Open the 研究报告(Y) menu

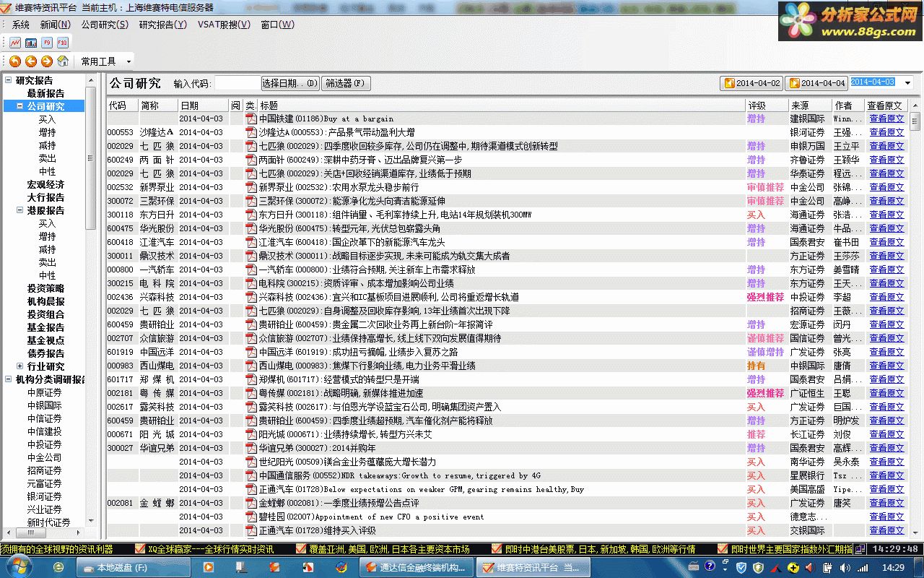162,25
